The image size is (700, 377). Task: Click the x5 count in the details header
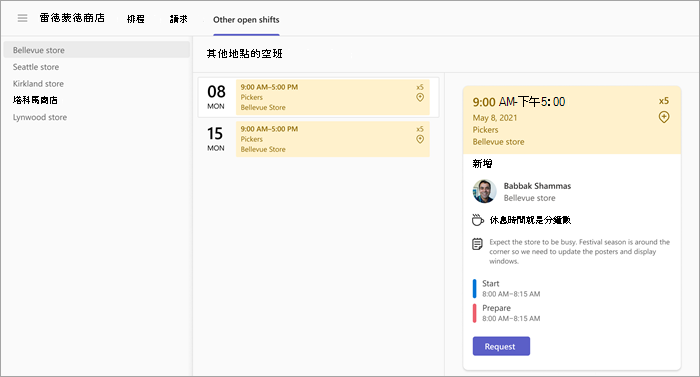click(664, 101)
